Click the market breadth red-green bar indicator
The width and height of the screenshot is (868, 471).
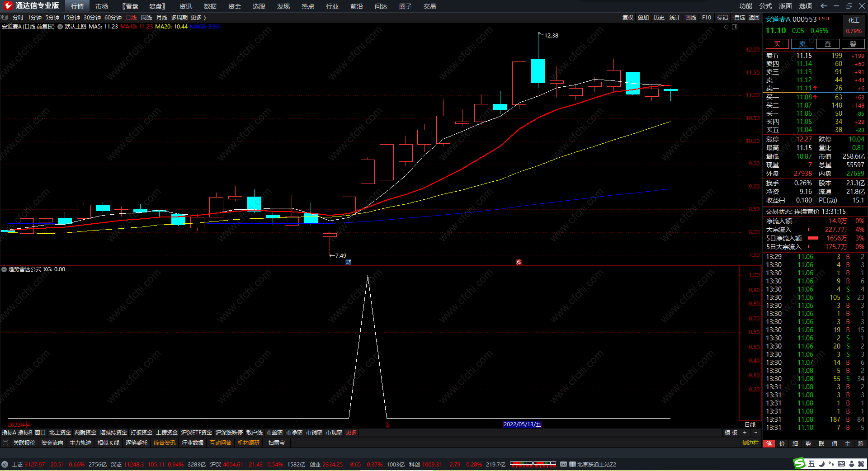pyautogui.click(x=533, y=464)
